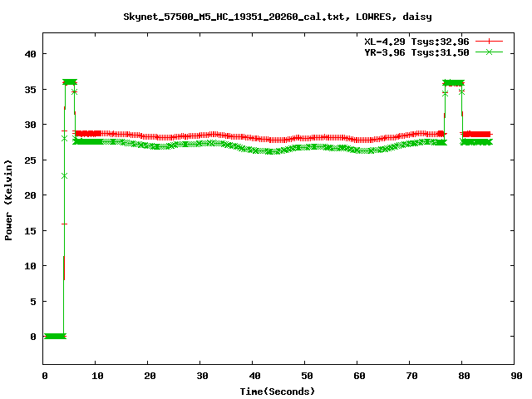Click y-axis tick label 30

[x=30, y=125]
